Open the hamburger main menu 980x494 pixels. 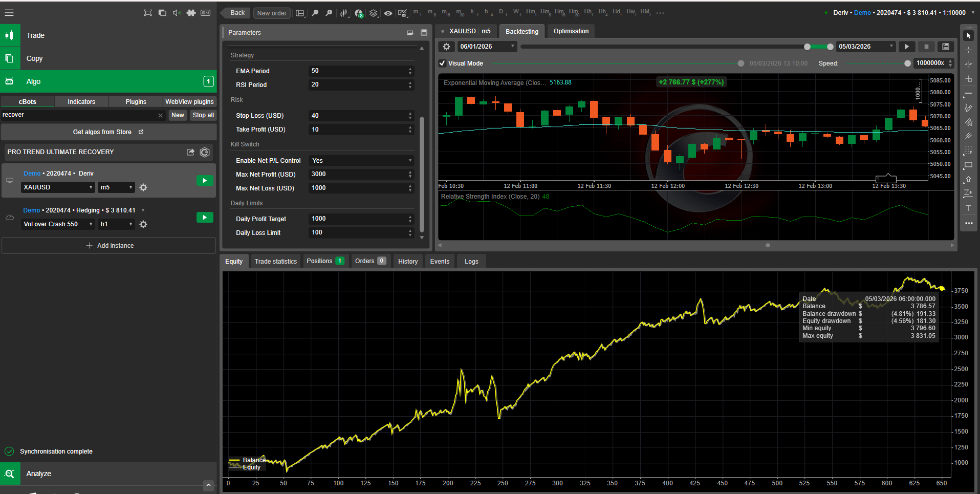pos(9,13)
